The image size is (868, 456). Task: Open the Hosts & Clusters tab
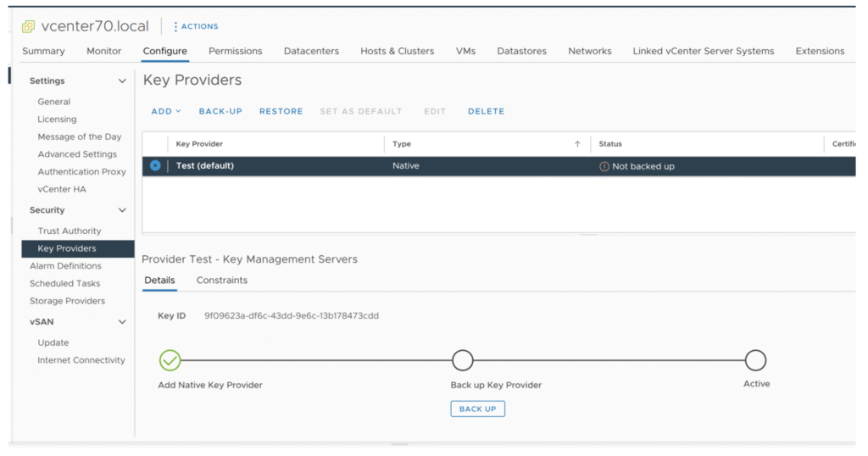coord(397,51)
